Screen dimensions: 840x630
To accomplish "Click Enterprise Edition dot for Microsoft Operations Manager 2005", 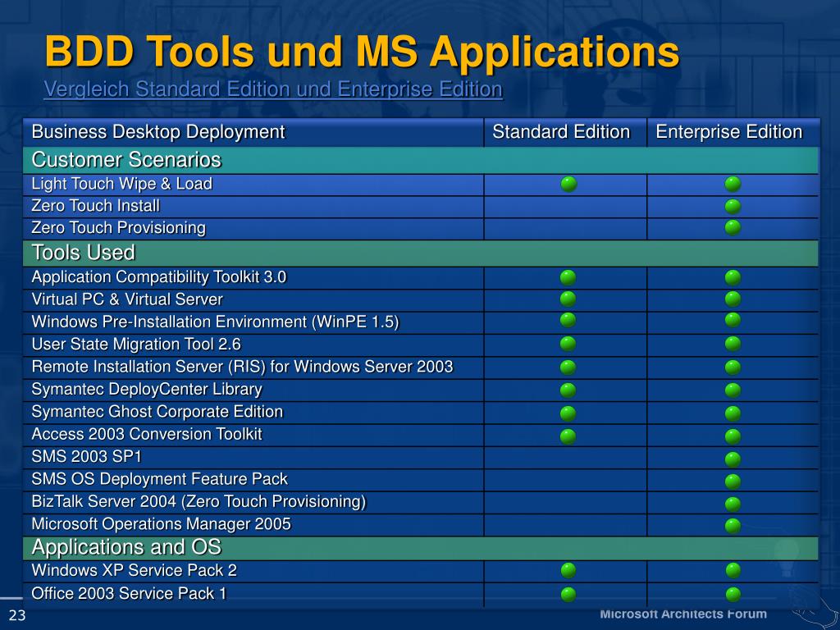I will point(733,526).
